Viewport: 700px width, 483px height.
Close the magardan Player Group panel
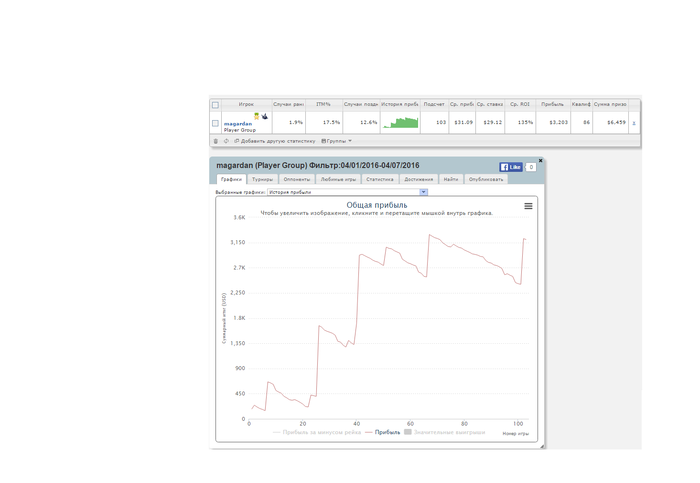[x=540, y=160]
